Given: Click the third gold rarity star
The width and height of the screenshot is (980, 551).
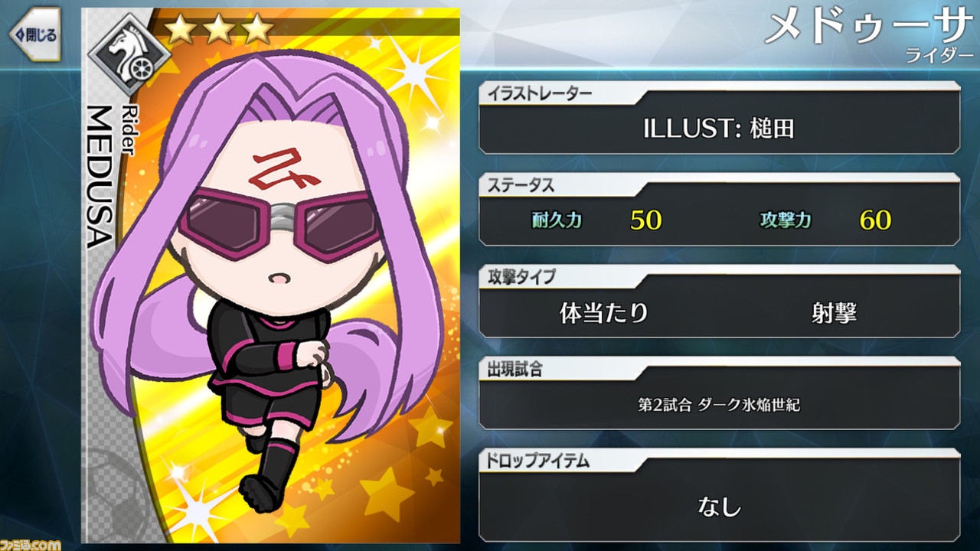Looking at the screenshot, I should (x=258, y=31).
